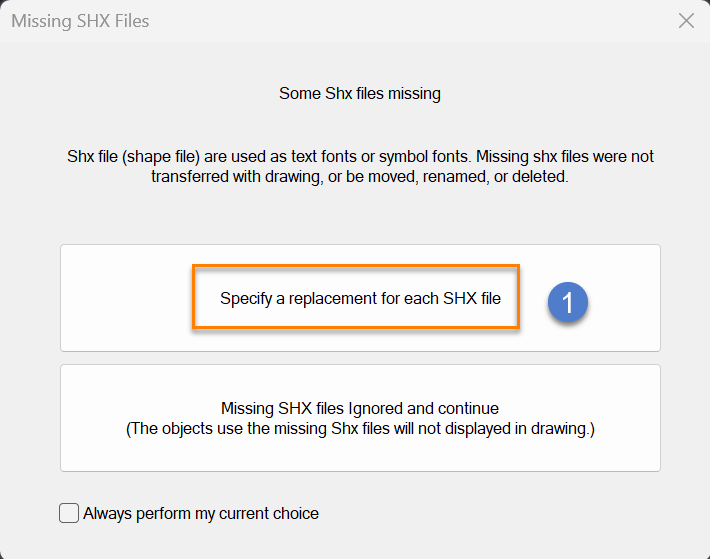Click the 'Missing SHX files' text in the ignore option

tap(283, 408)
